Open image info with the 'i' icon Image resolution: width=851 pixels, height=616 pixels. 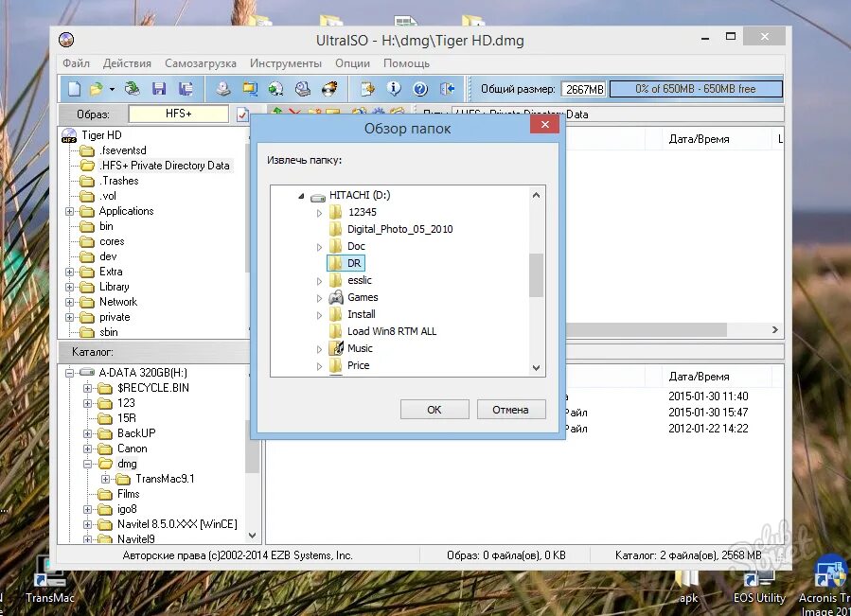click(x=394, y=88)
